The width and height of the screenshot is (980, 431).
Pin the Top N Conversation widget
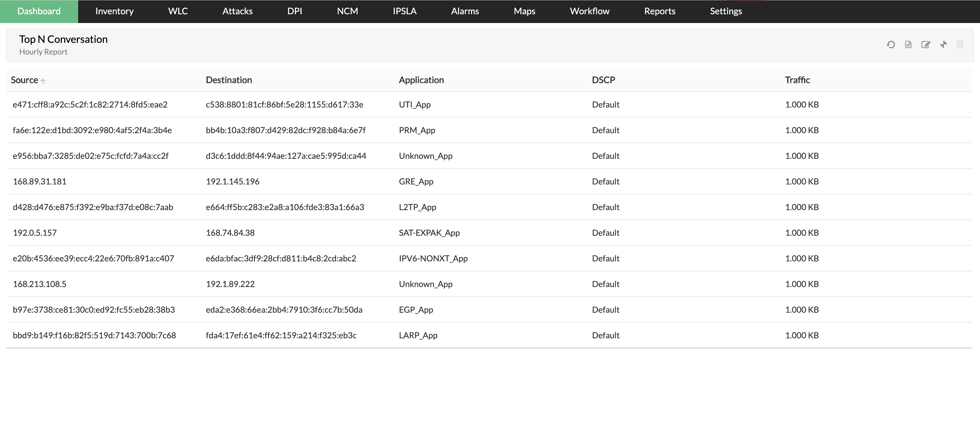[943, 45]
